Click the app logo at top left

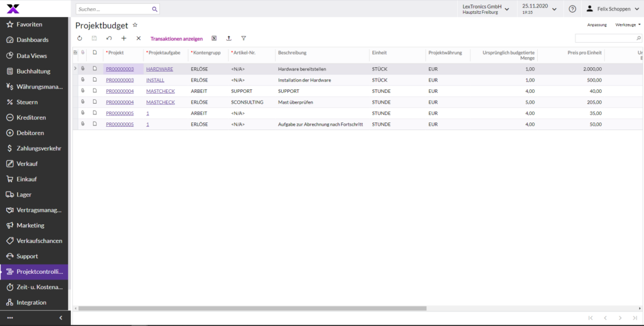tap(13, 8)
